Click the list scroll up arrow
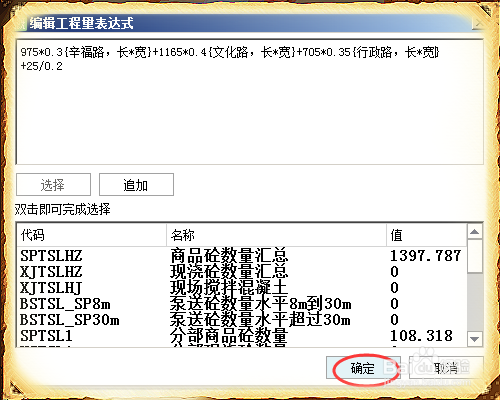Screen dimensions: 500x400 [475, 231]
